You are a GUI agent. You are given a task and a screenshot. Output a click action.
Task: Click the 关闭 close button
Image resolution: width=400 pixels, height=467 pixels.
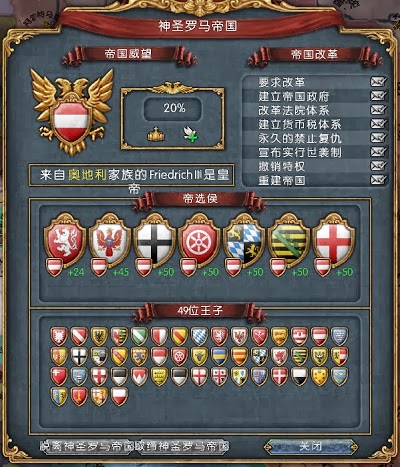[x=310, y=446]
